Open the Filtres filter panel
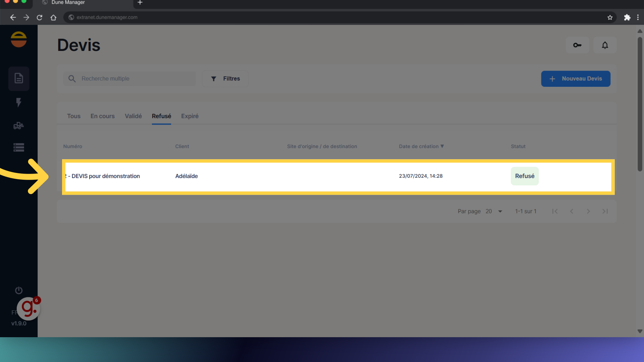 (225, 79)
